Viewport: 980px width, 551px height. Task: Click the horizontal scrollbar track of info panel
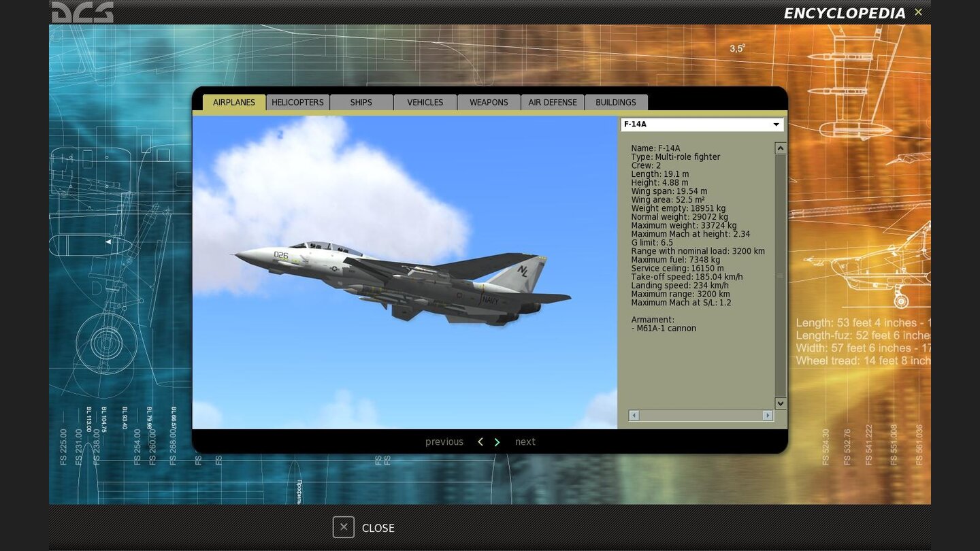(x=701, y=415)
